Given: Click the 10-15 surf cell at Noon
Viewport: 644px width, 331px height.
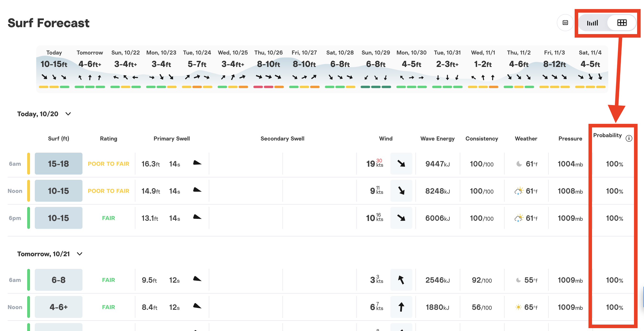Looking at the screenshot, I should point(58,191).
